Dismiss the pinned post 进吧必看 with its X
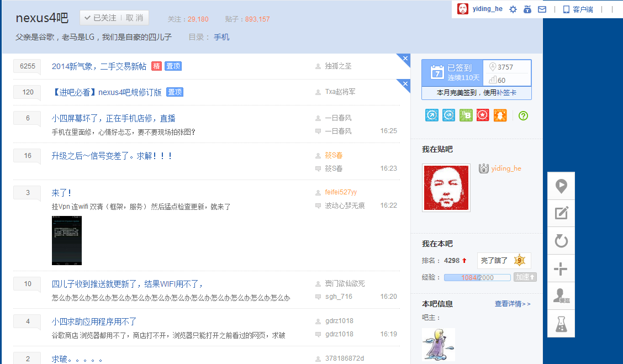The width and height of the screenshot is (623, 364). coord(405,84)
